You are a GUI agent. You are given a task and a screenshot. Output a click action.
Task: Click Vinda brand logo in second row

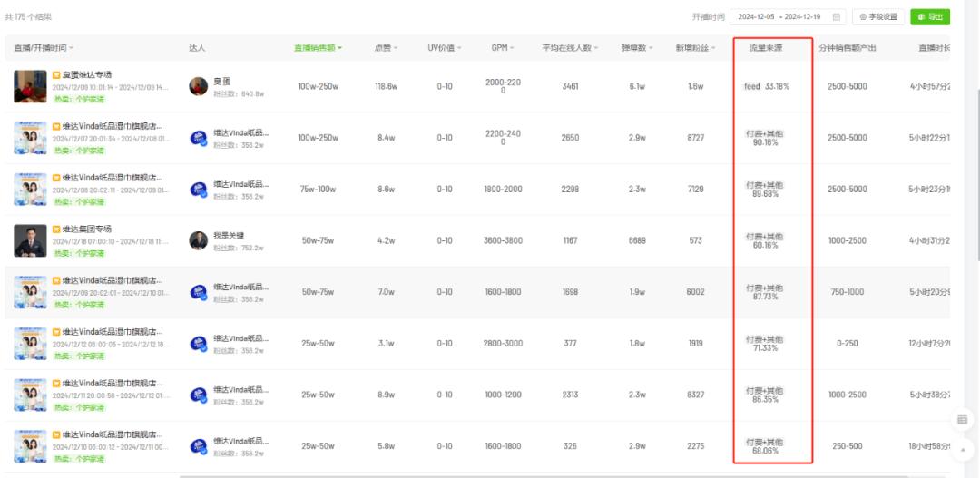(x=198, y=138)
